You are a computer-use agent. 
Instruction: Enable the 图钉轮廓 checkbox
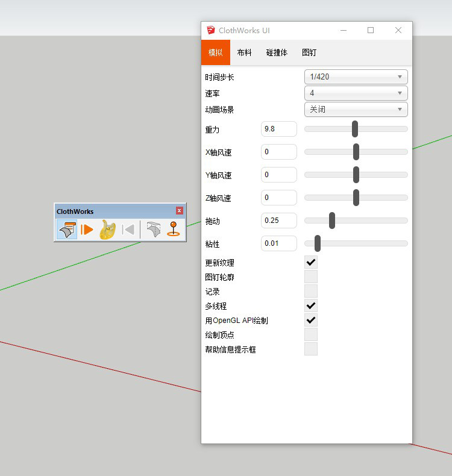click(311, 277)
